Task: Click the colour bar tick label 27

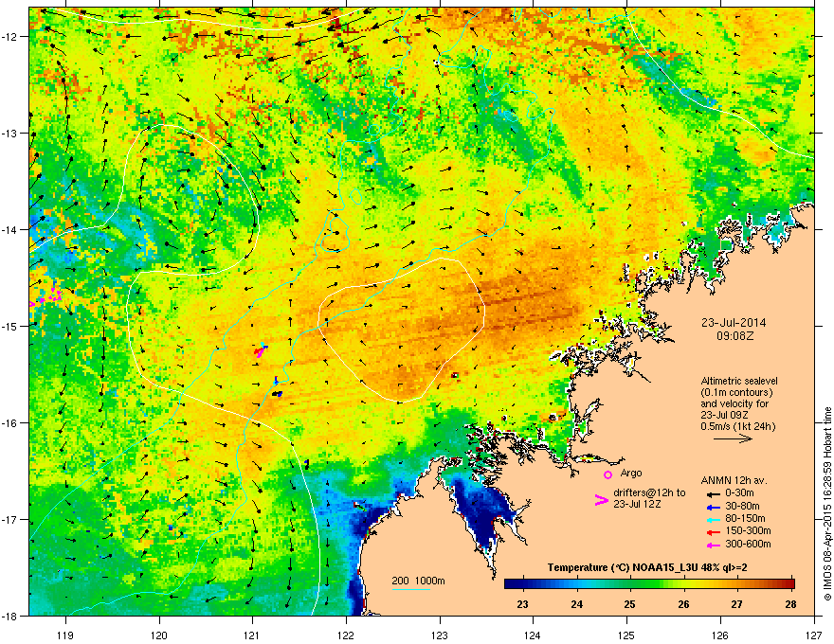Action: point(736,604)
